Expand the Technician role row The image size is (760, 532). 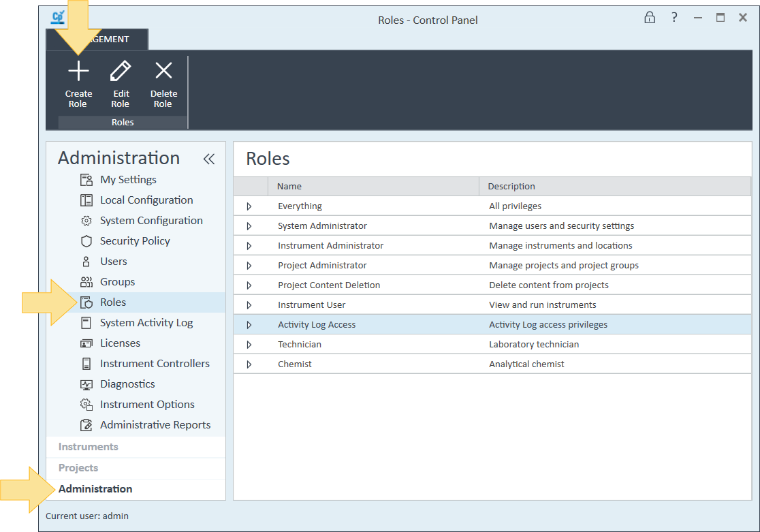tap(249, 345)
